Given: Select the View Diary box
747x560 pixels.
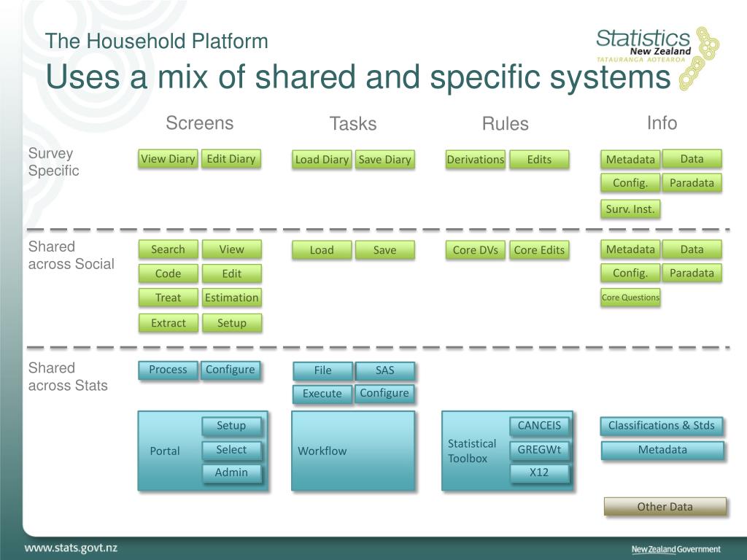Looking at the screenshot, I should (168, 158).
